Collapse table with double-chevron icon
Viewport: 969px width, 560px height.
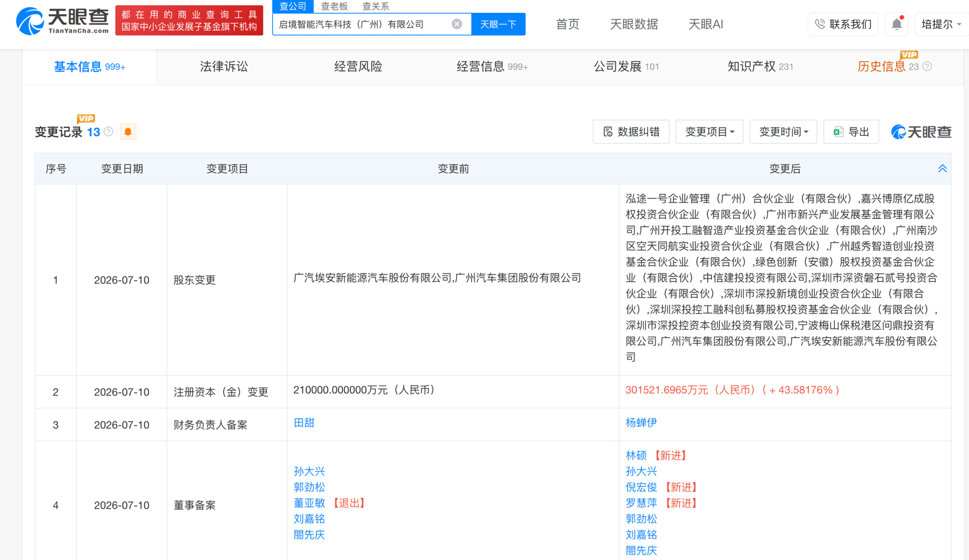[x=942, y=169]
